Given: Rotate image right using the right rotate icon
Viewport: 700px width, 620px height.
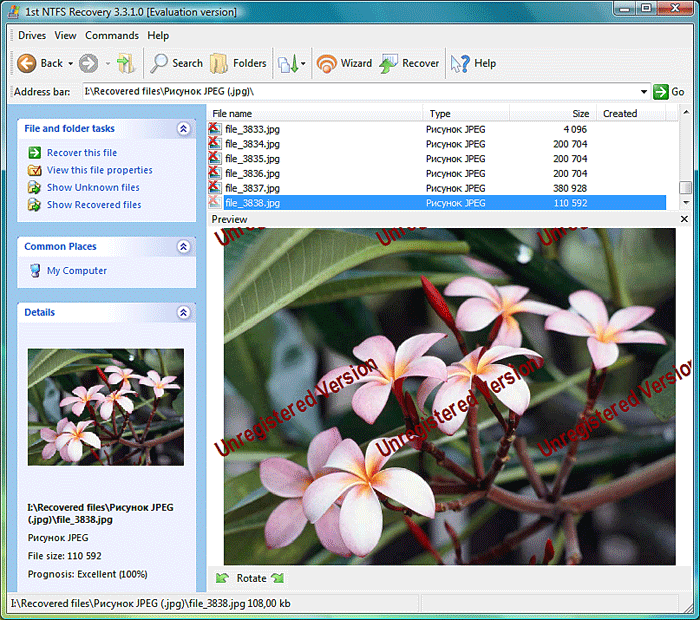Looking at the screenshot, I should pyautogui.click(x=278, y=578).
